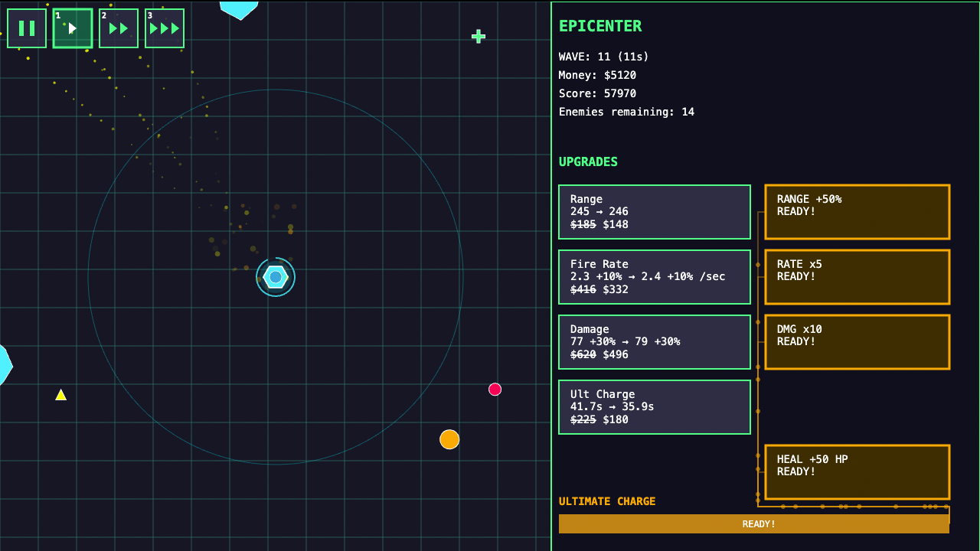Set game speed to 3x
This screenshot has width=980, height=551.
[165, 28]
